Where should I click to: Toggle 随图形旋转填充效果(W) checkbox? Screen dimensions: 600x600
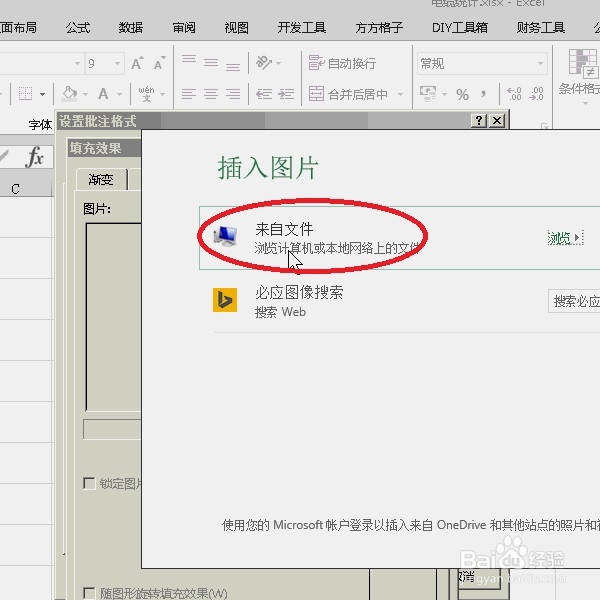(89, 593)
